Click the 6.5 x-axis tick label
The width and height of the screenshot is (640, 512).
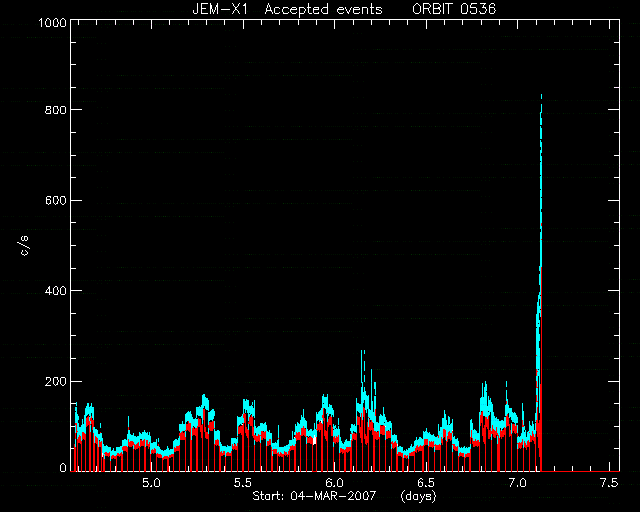(426, 483)
